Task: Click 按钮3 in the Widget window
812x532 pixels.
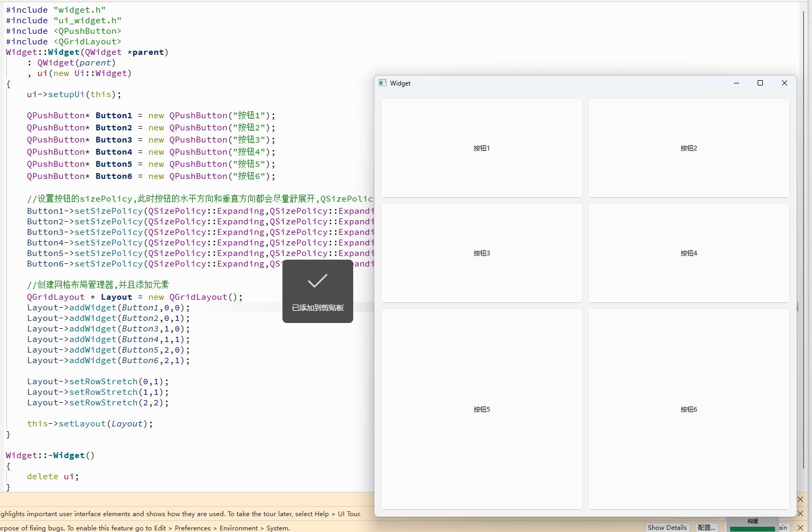Action: pyautogui.click(x=481, y=253)
